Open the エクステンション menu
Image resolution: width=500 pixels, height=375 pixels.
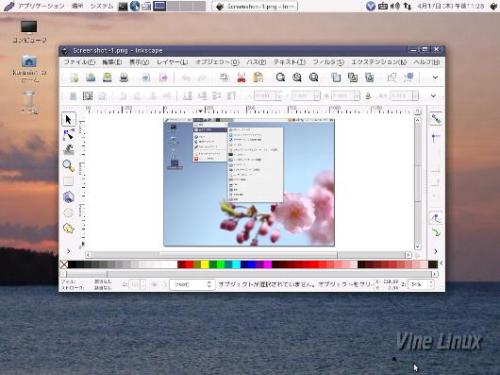coord(379,62)
